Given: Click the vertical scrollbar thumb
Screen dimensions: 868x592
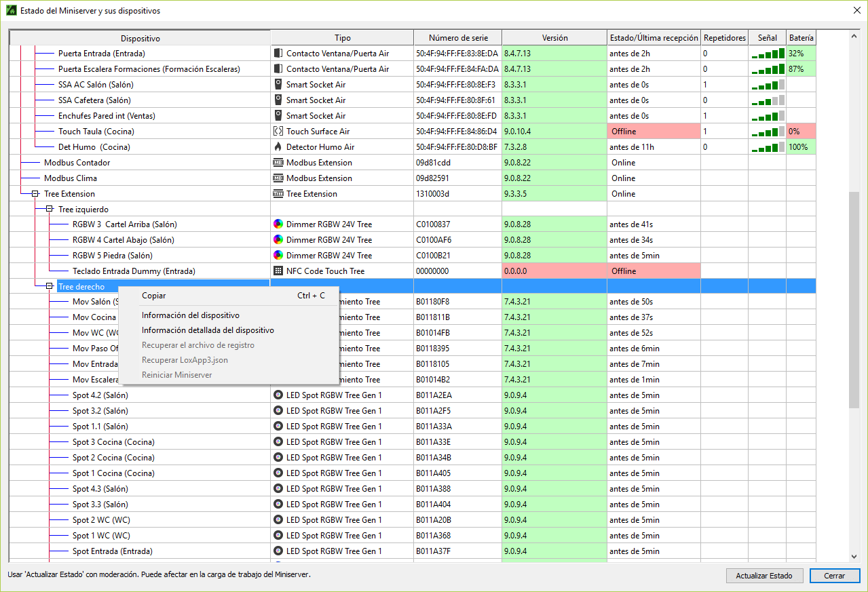Looking at the screenshot, I should click(854, 298).
